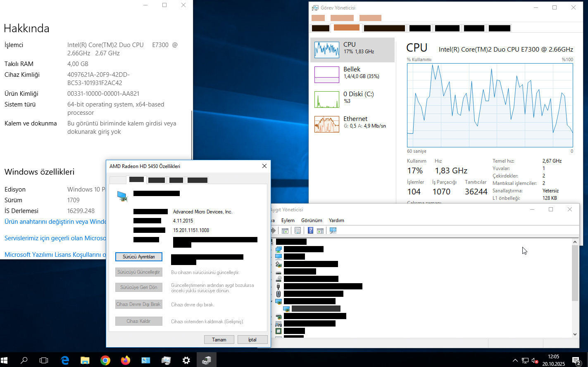Collapse the expanded display adapters tree node
The image size is (588, 367).
pyautogui.click(x=272, y=301)
